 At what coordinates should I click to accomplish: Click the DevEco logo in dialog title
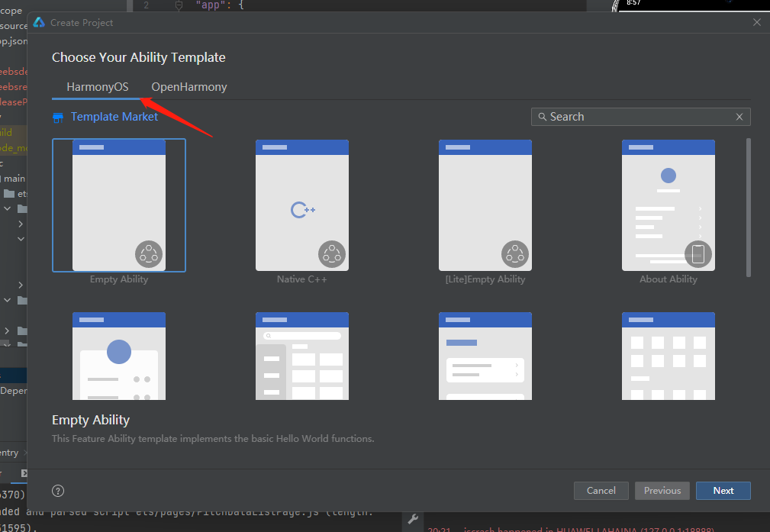tap(39, 22)
